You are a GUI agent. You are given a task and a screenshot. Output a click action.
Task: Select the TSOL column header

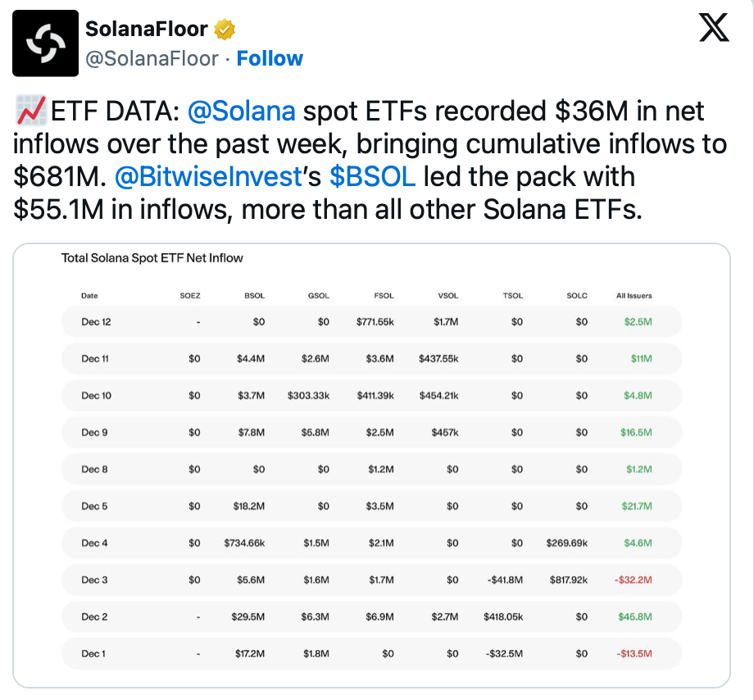[513, 296]
